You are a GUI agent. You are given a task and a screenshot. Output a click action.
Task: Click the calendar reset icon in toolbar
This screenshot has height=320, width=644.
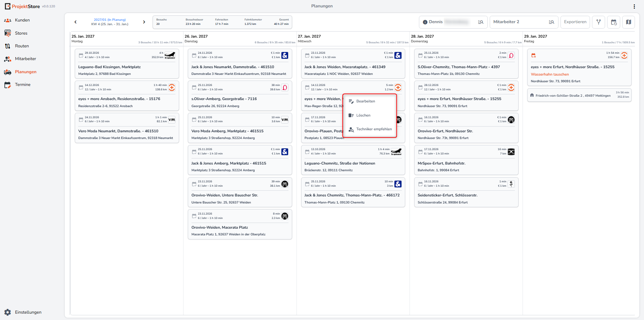point(613,22)
